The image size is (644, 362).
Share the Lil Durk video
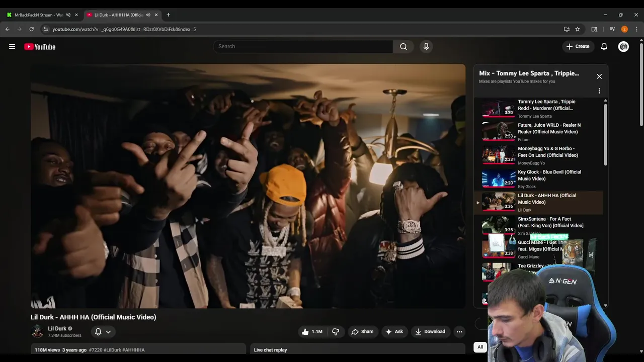[x=362, y=331]
